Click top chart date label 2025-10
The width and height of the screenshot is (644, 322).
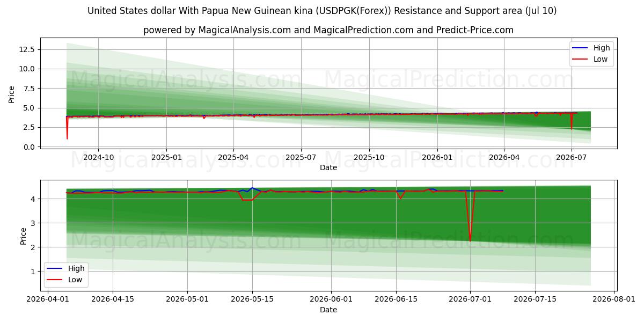369,157
